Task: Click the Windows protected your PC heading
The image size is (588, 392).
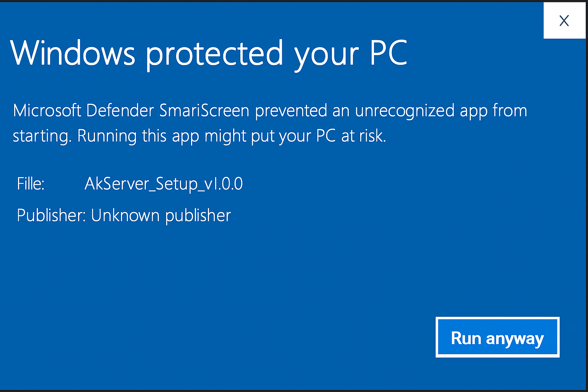Action: [x=209, y=54]
